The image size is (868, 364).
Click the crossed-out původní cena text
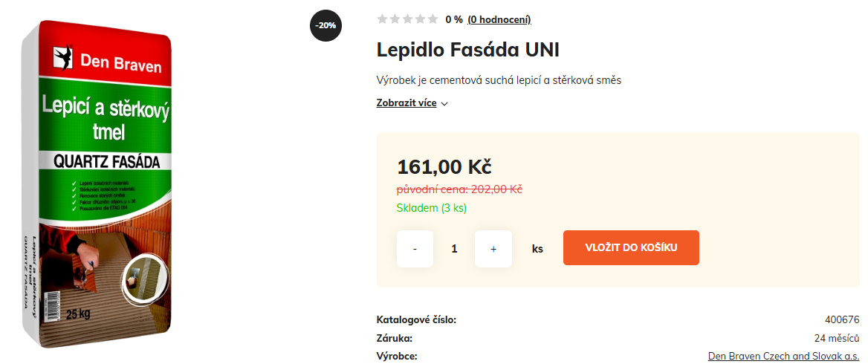coord(459,189)
